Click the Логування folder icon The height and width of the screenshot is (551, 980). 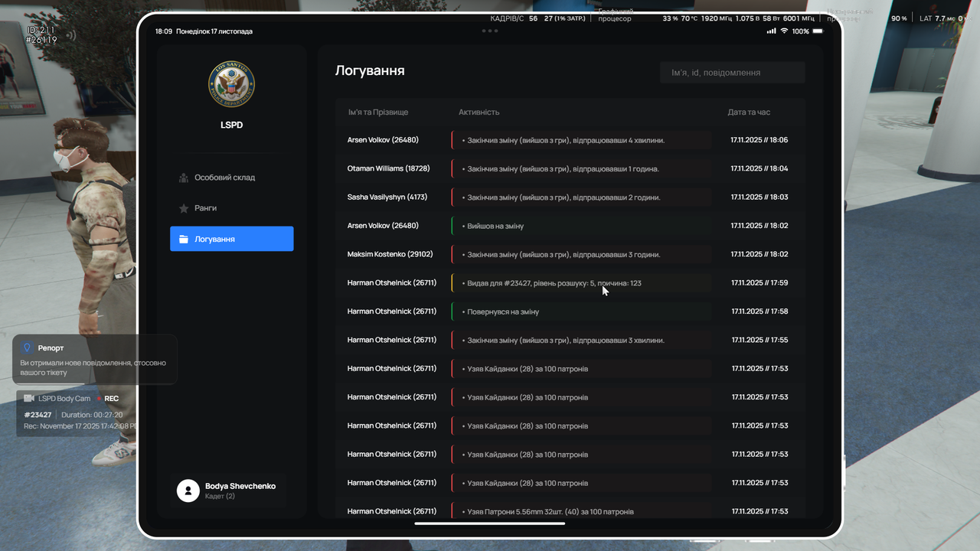coord(184,239)
